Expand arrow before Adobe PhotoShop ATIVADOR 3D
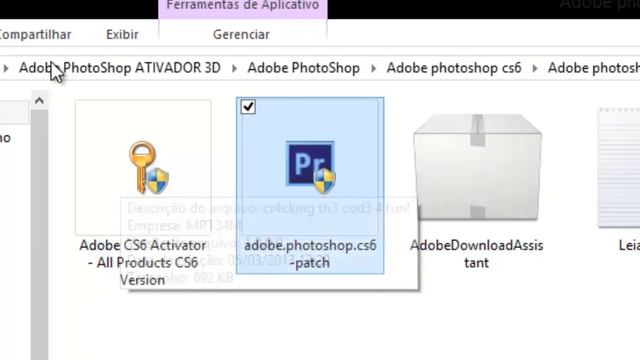640x360 pixels. [6, 68]
